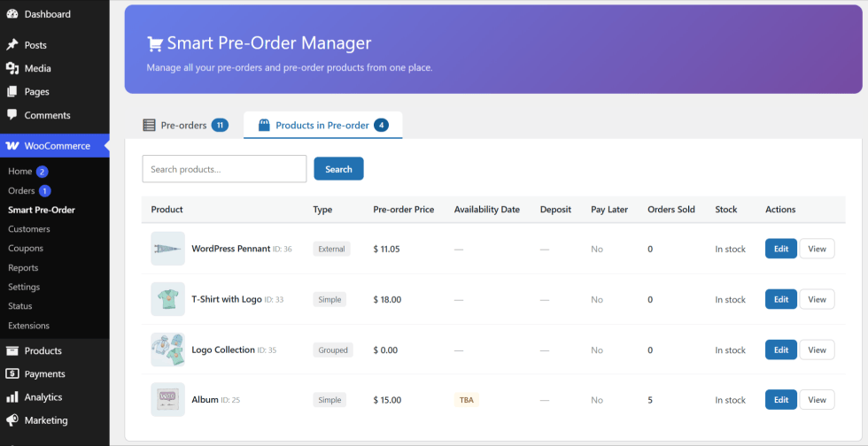Click the $ 15.00 pre-order price
868x446 pixels.
pos(388,399)
